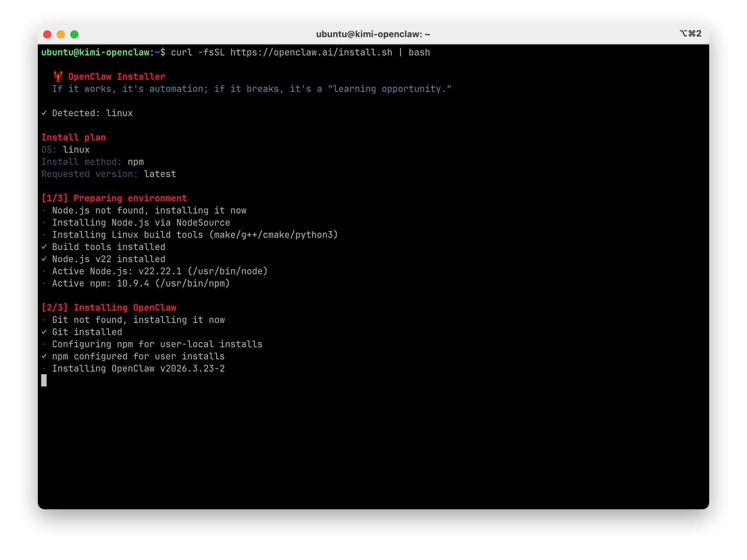Click the red lobster OpenClaw icon
Viewport: 747px width, 560px height.
click(x=58, y=76)
